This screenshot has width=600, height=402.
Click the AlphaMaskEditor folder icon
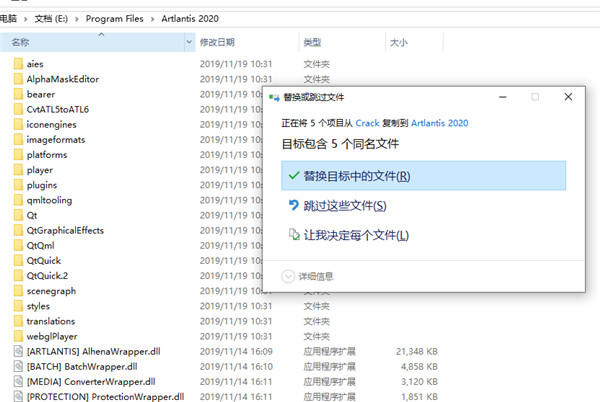pos(18,79)
